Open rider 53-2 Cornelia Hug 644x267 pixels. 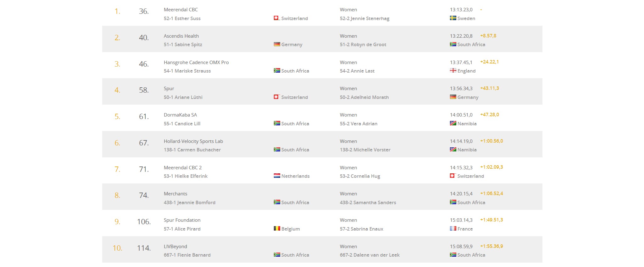[x=360, y=176]
